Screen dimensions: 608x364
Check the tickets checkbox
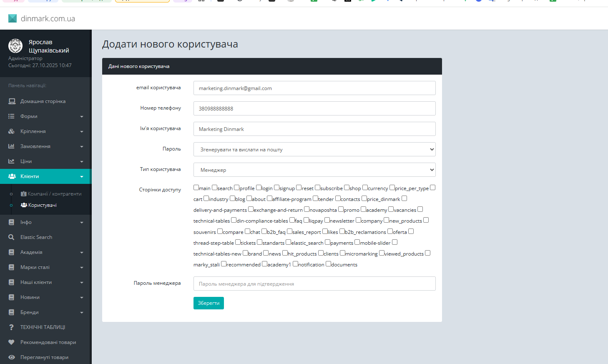[238, 242]
